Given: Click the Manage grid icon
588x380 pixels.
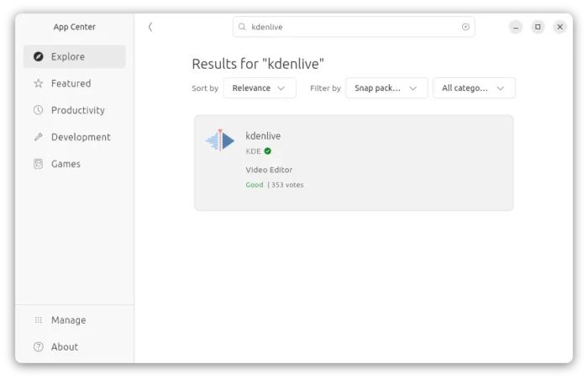Looking at the screenshot, I should coord(38,320).
